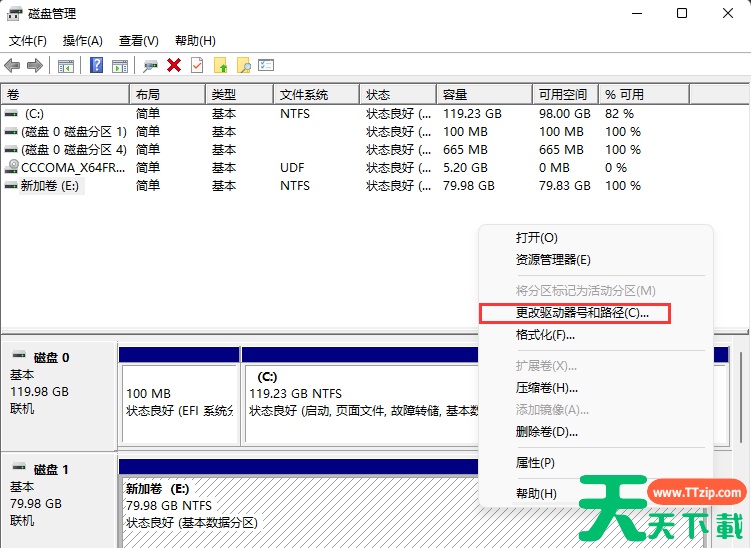Click the checklist view icon in the toolbar
Screen dimensions: 751x548
point(266,65)
